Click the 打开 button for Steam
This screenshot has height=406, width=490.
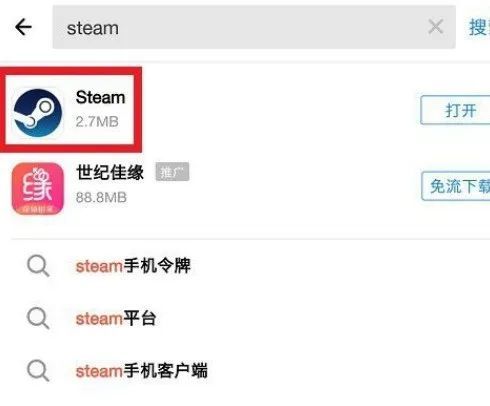pos(455,110)
